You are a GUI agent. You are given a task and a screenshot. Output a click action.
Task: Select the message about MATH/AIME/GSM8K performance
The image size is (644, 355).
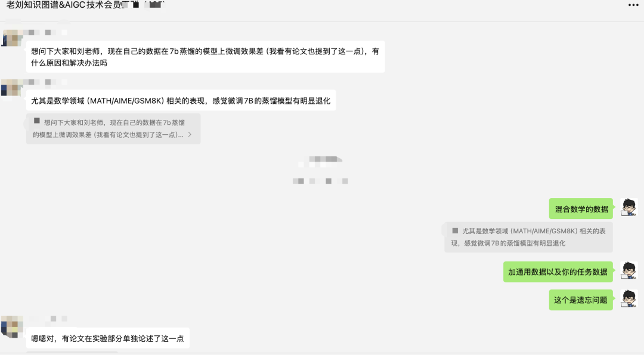(181, 100)
